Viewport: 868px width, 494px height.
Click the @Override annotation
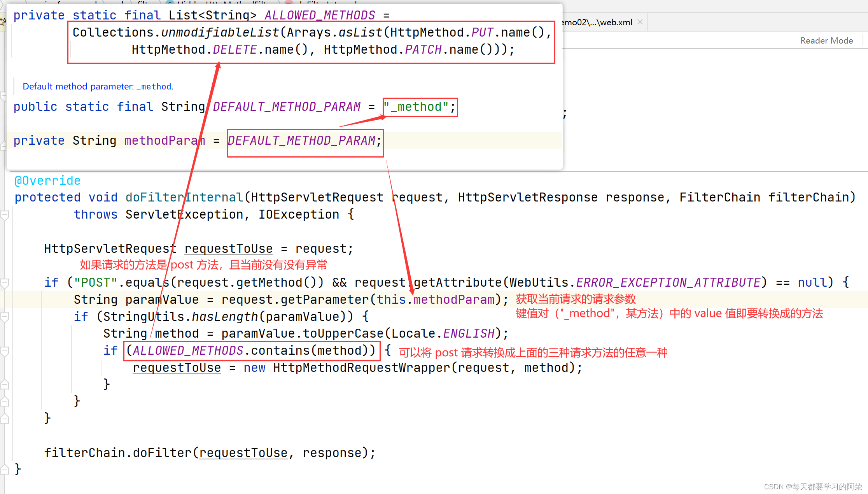click(47, 180)
